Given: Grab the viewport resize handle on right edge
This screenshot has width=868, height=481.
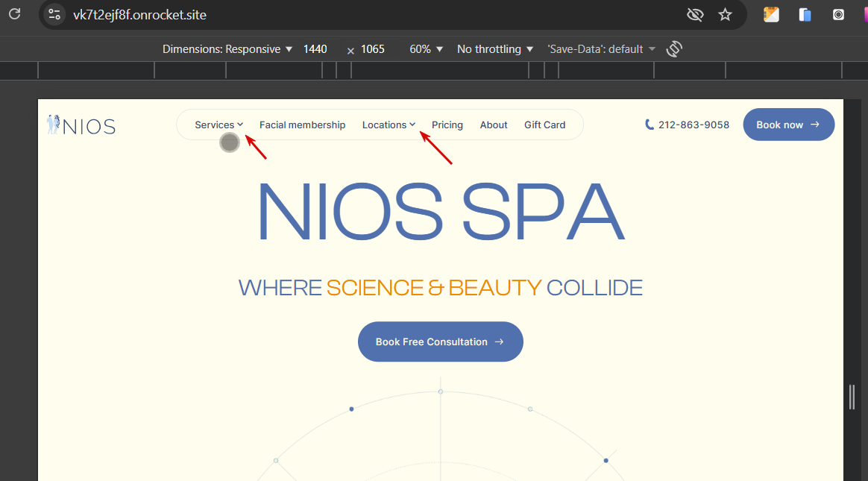Looking at the screenshot, I should (852, 397).
